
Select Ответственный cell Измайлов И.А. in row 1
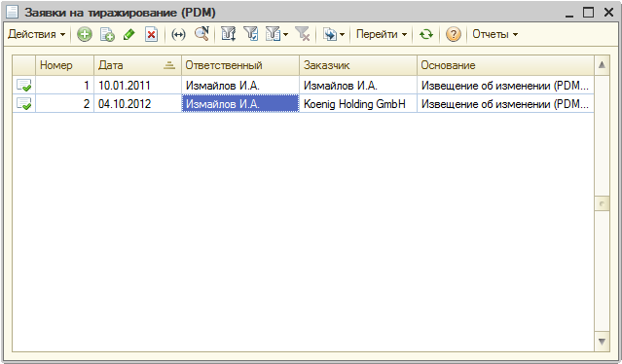coord(240,86)
